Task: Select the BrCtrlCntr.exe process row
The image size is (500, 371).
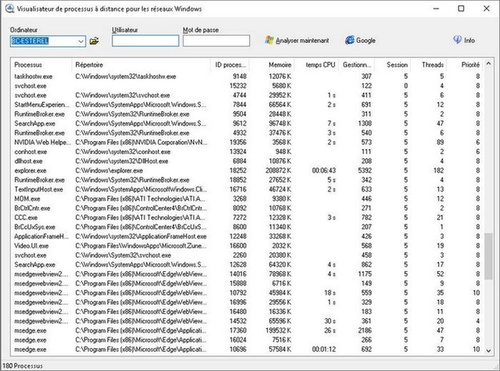Action: (x=248, y=208)
